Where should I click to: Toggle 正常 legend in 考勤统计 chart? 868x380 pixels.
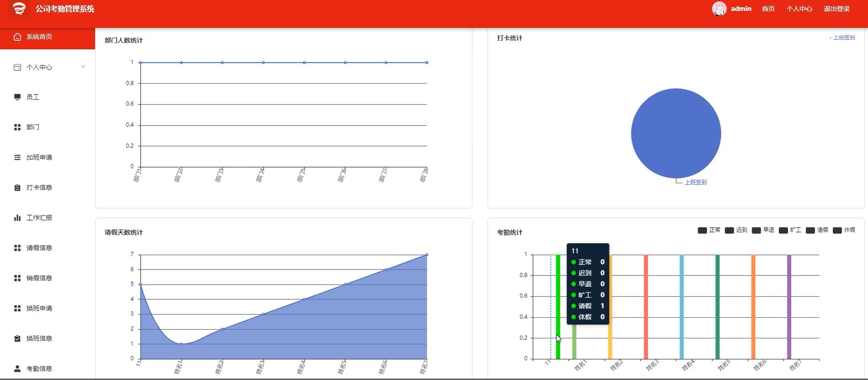click(x=709, y=230)
